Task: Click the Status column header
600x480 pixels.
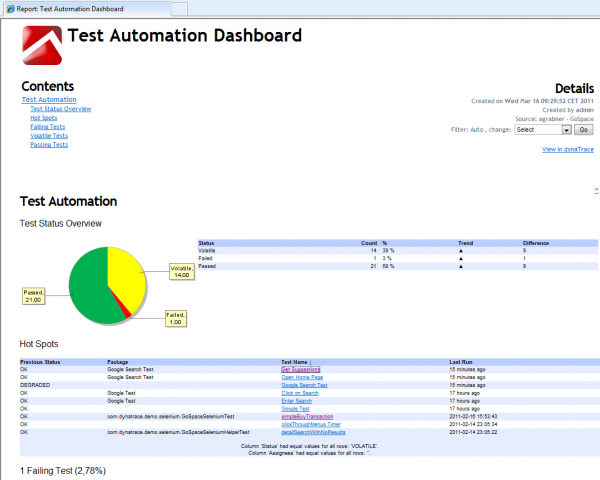Action: point(206,243)
